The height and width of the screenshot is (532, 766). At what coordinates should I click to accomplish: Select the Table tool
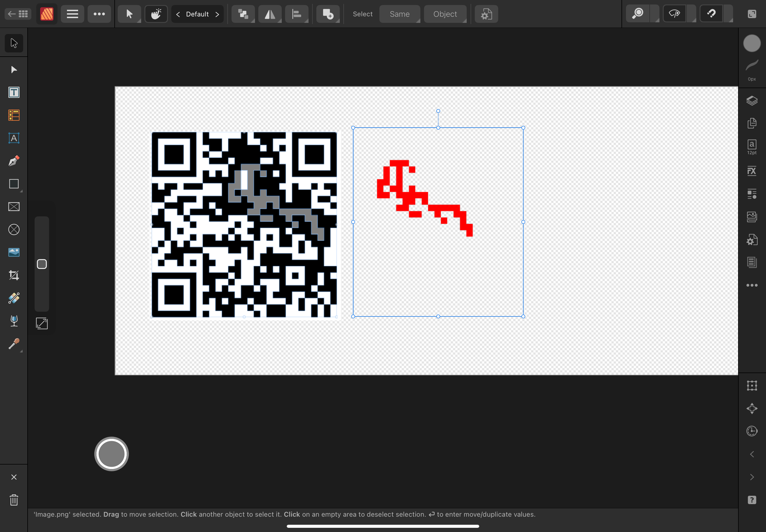click(x=14, y=115)
